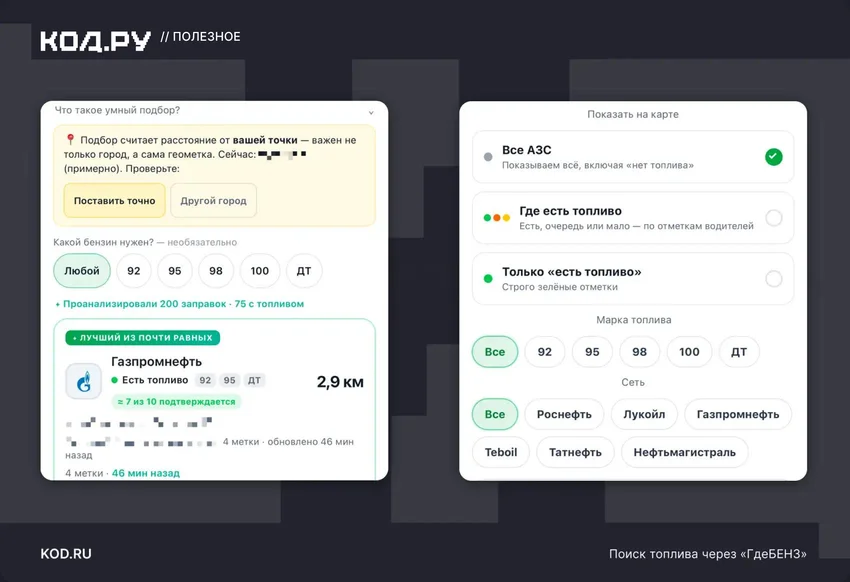Click the "// ПОЛЕЗНОЕ" section label
850x582 pixels.
click(x=201, y=37)
